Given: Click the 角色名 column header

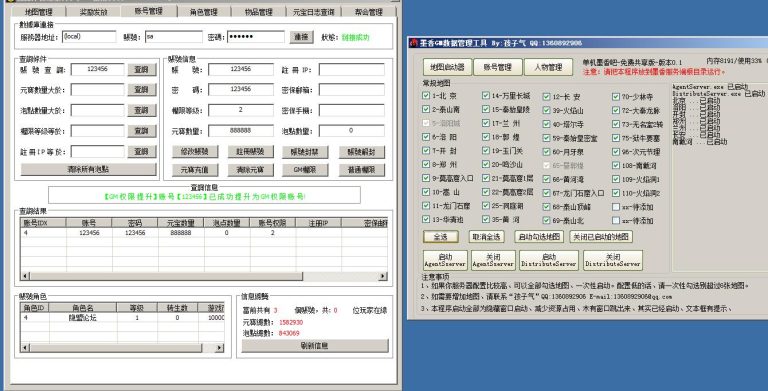Looking at the screenshot, I should pyautogui.click(x=83, y=308).
